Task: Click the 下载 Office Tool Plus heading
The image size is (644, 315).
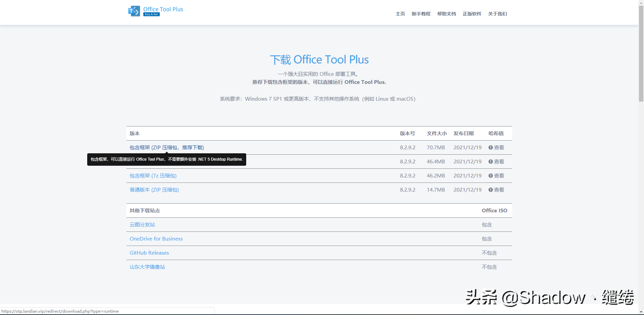Action: coord(319,60)
